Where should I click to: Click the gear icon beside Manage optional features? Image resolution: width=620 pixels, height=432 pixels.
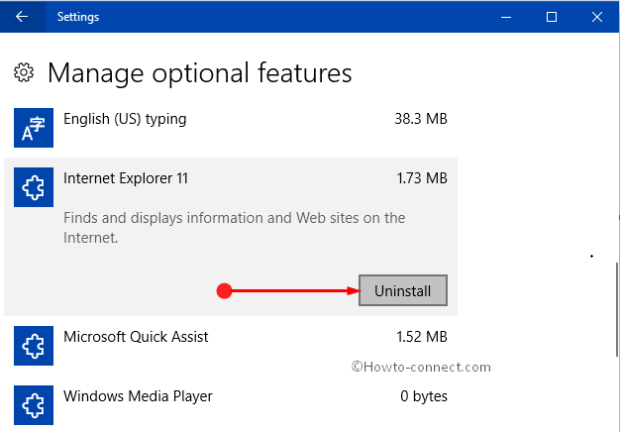tap(24, 72)
